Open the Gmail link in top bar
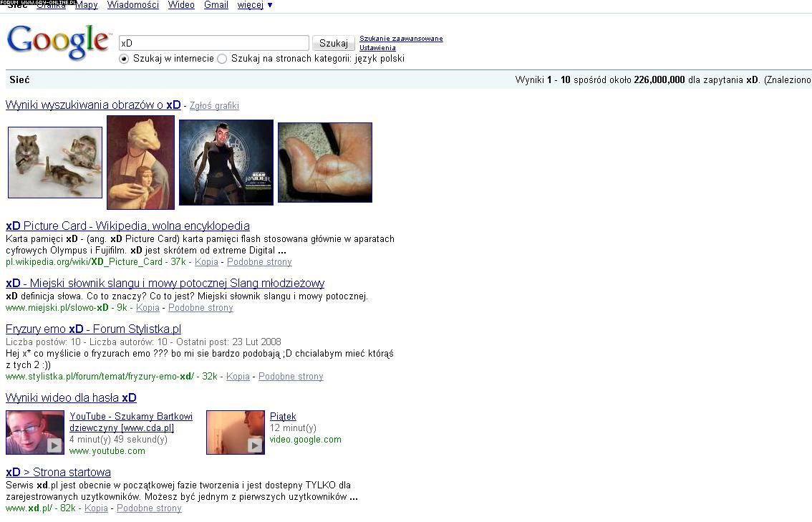812x522 pixels. point(216,5)
